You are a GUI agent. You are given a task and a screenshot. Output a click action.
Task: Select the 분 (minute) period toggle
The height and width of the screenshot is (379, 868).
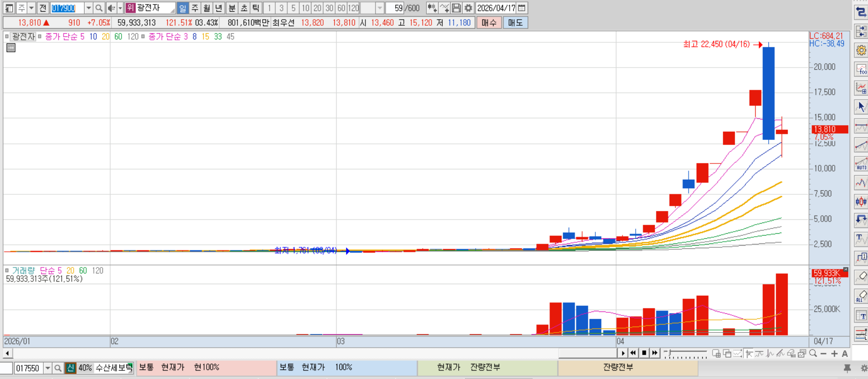(232, 8)
